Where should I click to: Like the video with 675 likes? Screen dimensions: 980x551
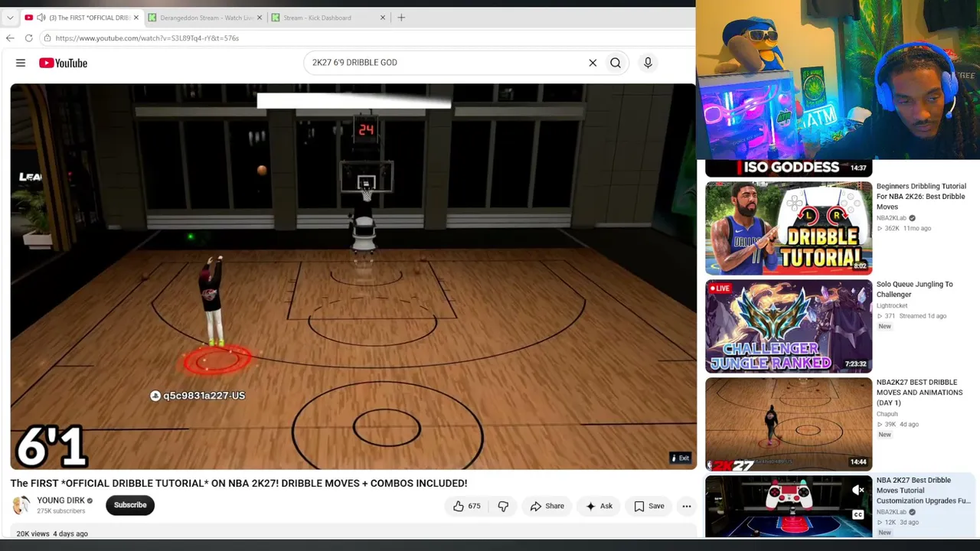pyautogui.click(x=465, y=506)
